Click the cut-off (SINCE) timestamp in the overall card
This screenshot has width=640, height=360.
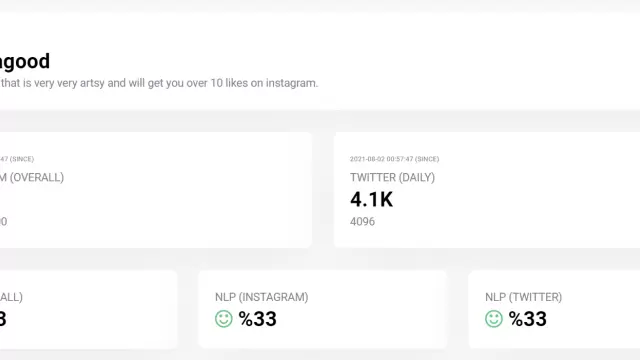17,159
